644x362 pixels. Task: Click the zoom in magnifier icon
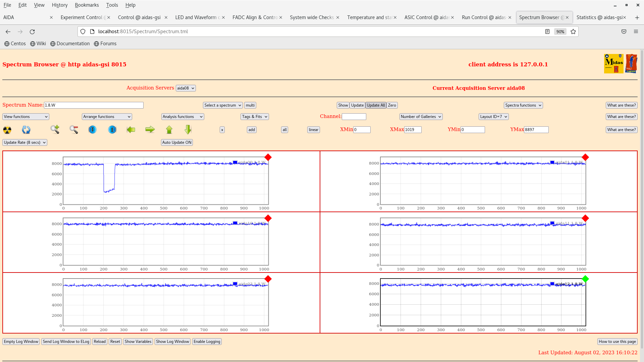[55, 129]
